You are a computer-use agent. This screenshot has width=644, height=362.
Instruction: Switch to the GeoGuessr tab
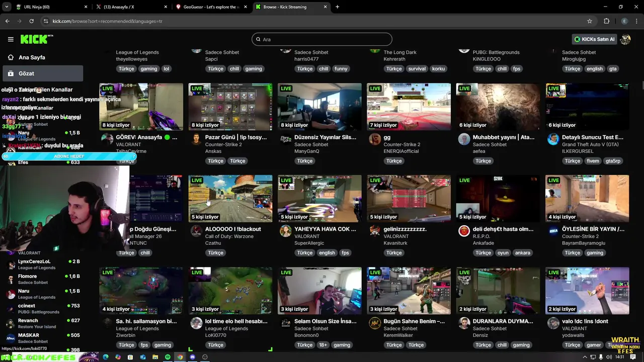[211, 7]
